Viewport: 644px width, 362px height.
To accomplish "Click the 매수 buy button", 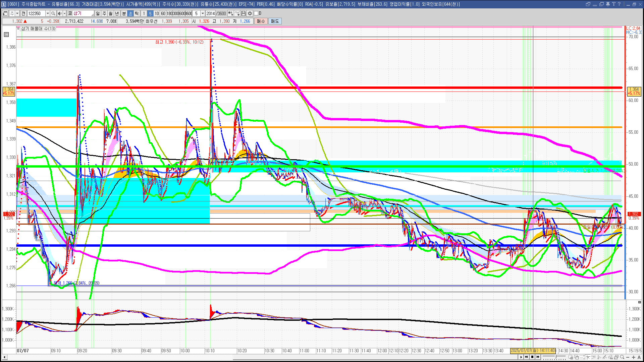I will pos(261,21).
